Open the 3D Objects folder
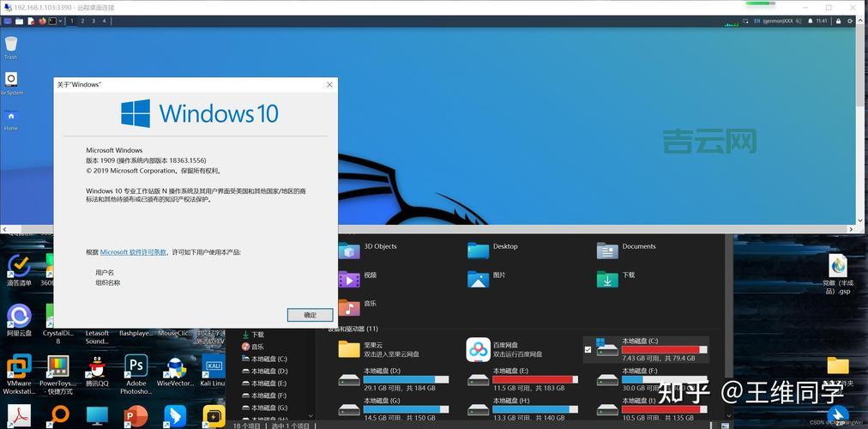868x429 pixels. click(x=349, y=250)
